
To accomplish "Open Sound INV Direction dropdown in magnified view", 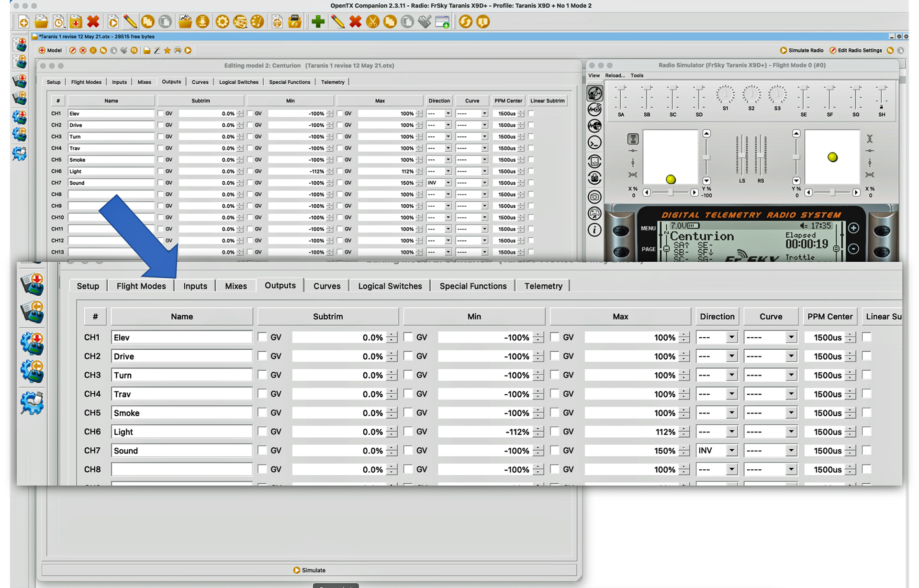I will pos(717,450).
